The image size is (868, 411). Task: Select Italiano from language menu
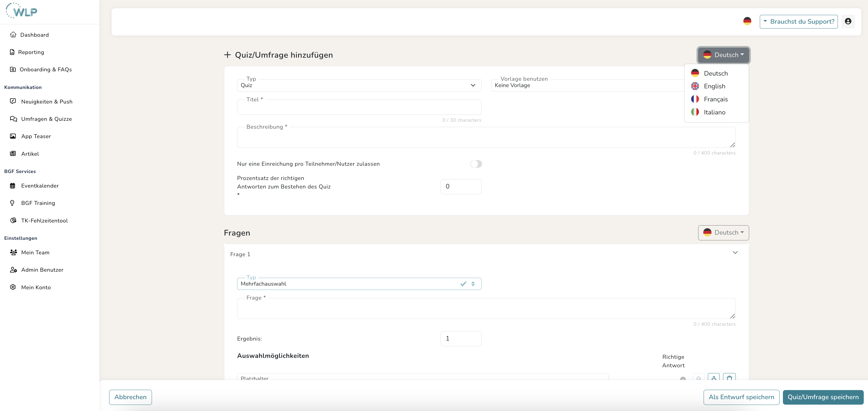coord(714,112)
